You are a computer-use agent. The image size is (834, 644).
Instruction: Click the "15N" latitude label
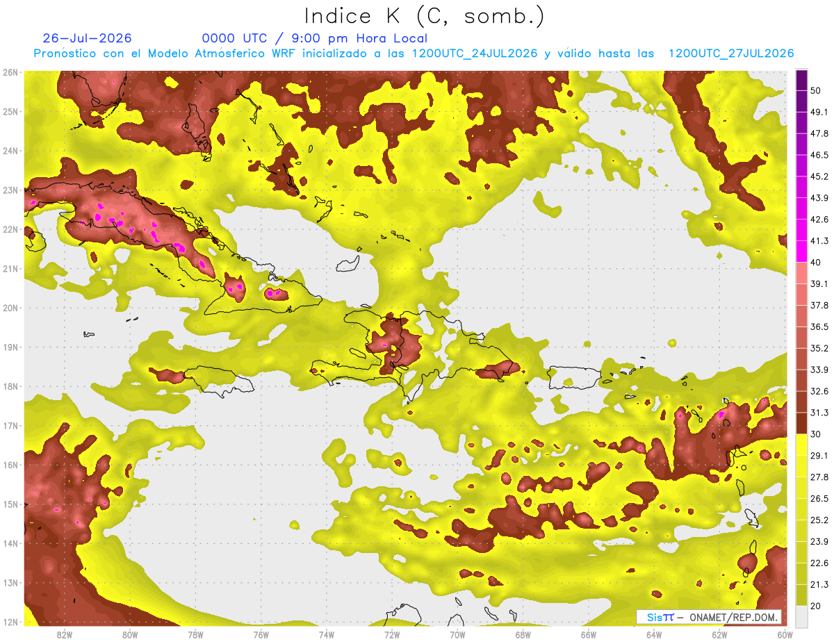click(x=10, y=504)
